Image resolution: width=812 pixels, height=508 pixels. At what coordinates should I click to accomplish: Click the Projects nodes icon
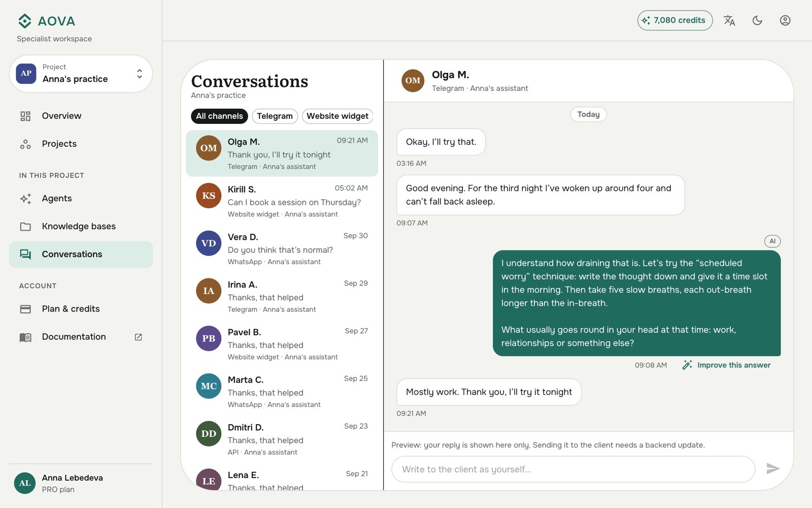[25, 144]
